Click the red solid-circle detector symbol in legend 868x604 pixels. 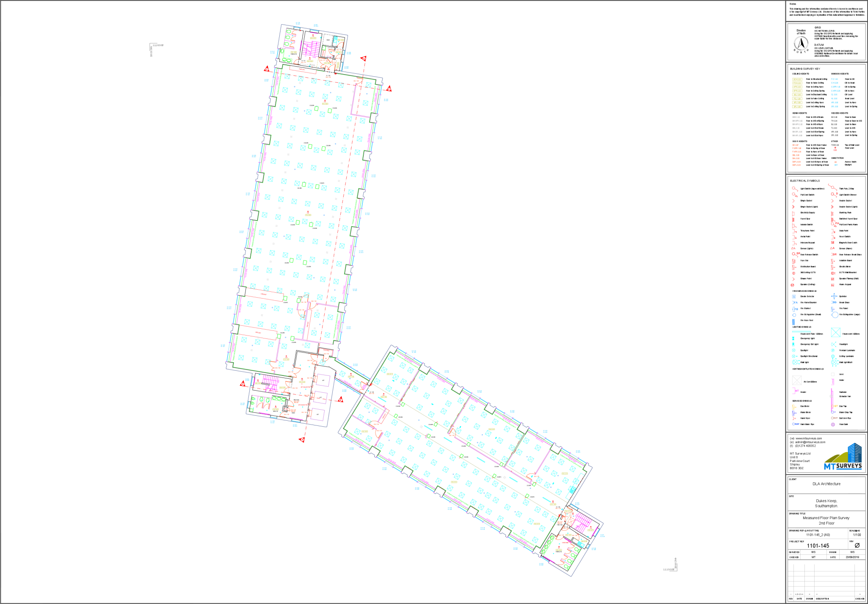(x=794, y=273)
